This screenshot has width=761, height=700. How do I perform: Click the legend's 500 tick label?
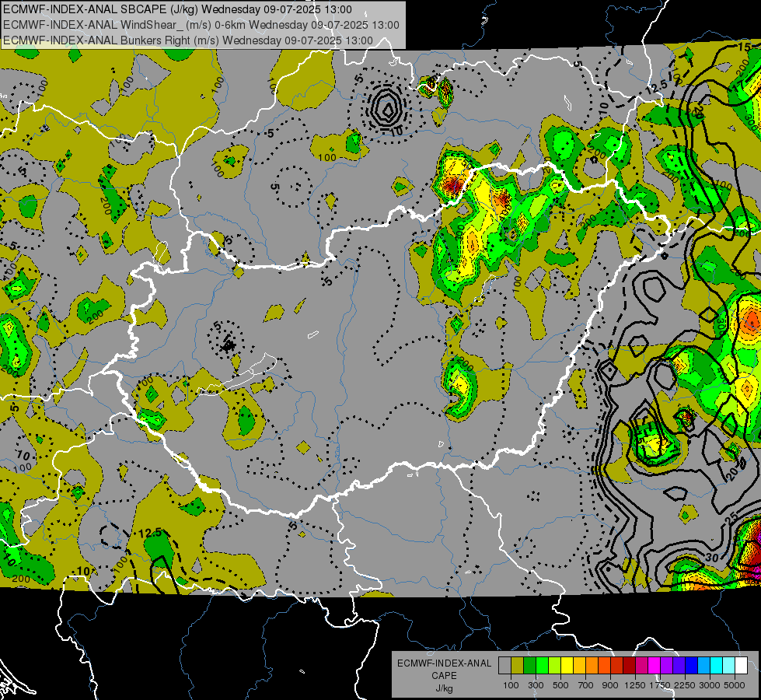click(x=560, y=685)
